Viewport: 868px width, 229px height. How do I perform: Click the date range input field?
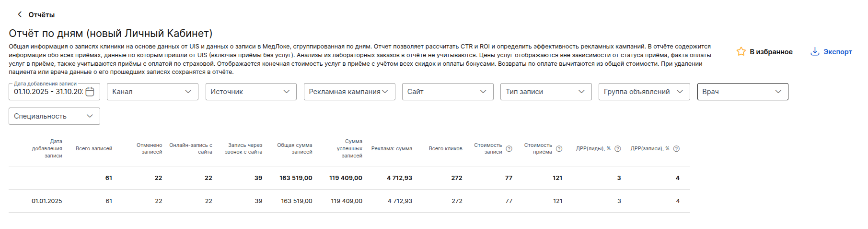pos(48,92)
